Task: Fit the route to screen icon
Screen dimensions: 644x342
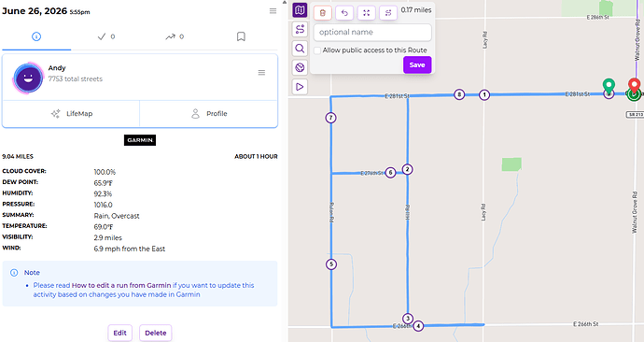Action: 367,13
